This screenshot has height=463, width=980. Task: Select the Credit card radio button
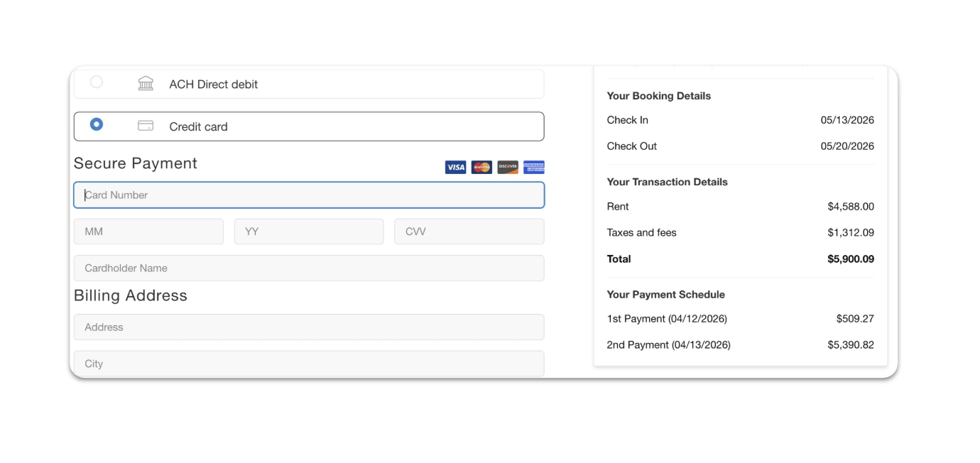click(x=97, y=124)
